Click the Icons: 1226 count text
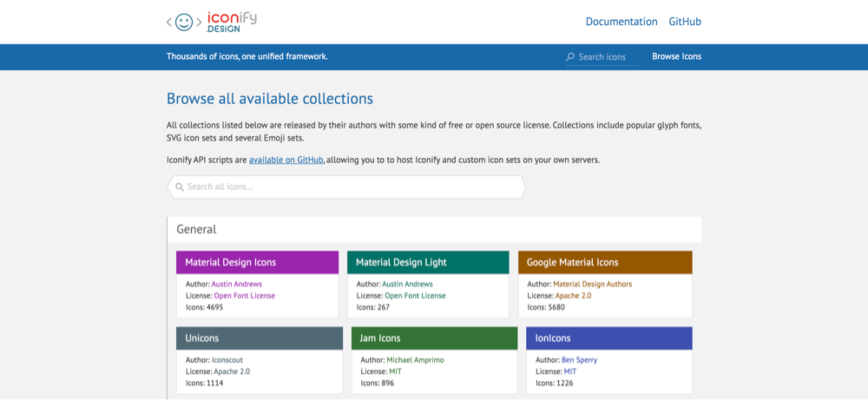The width and height of the screenshot is (868, 400). [x=555, y=383]
